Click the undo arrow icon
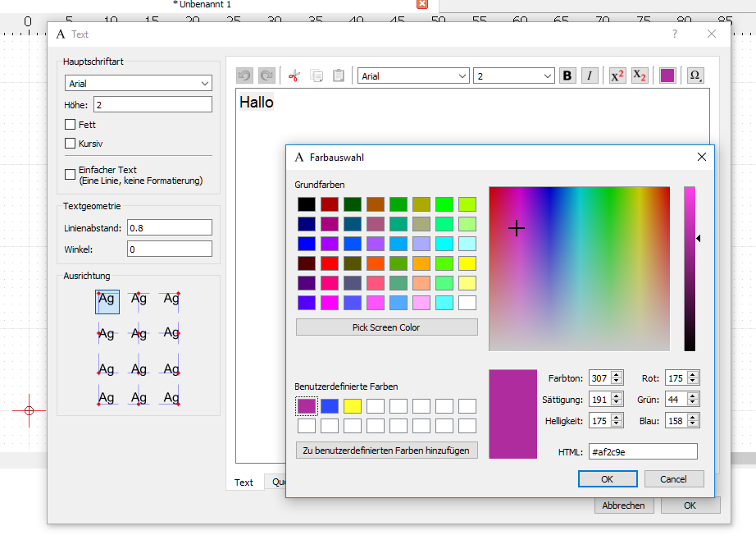 [x=244, y=75]
